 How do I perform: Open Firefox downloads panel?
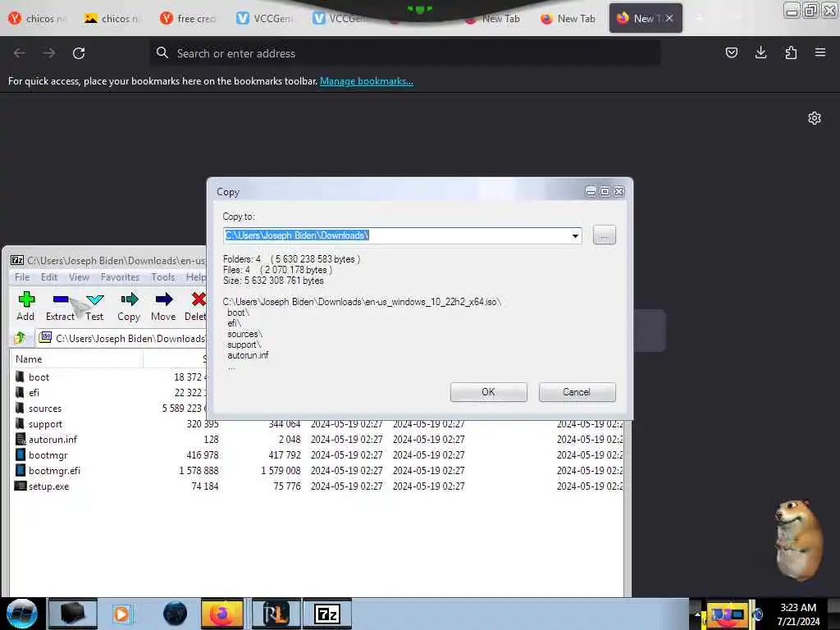click(x=760, y=52)
